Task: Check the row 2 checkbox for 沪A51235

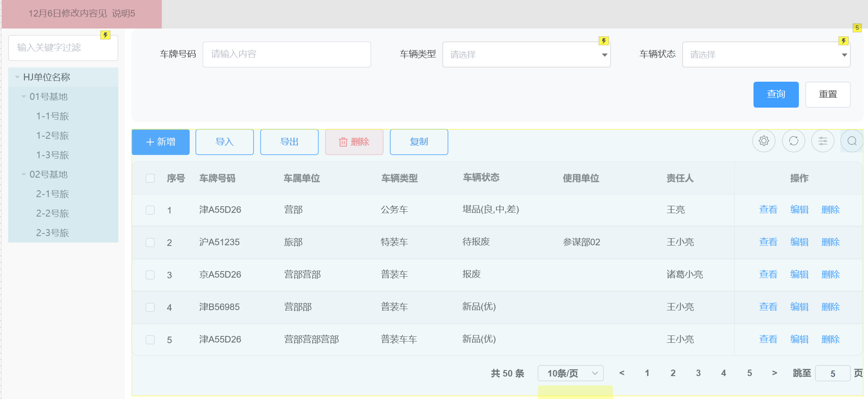Action: pos(150,243)
